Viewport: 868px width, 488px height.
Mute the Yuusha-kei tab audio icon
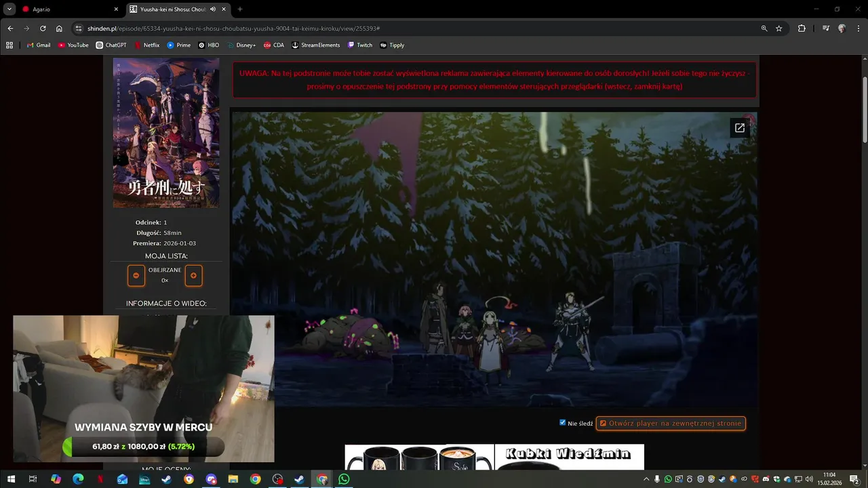pos(213,9)
